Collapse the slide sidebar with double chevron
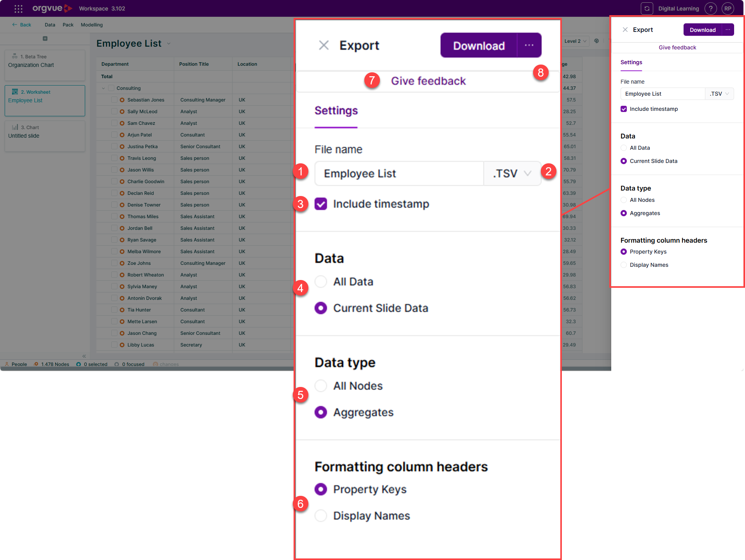Viewport: 745px width, 560px height. [84, 356]
